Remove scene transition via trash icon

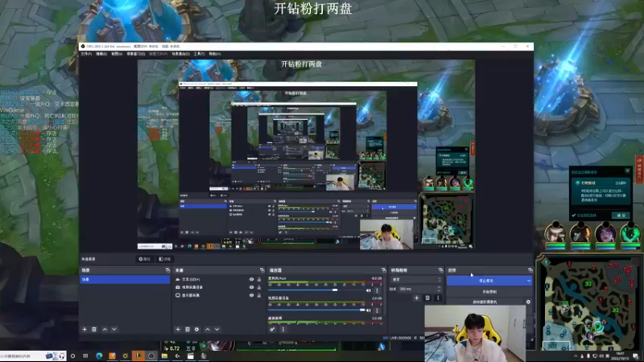point(427,298)
